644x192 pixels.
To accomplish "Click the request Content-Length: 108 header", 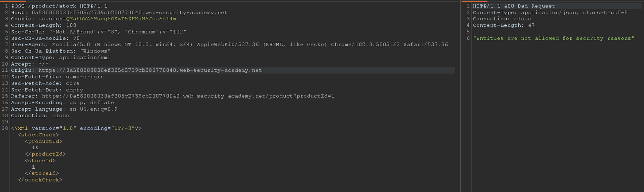I will point(44,25).
